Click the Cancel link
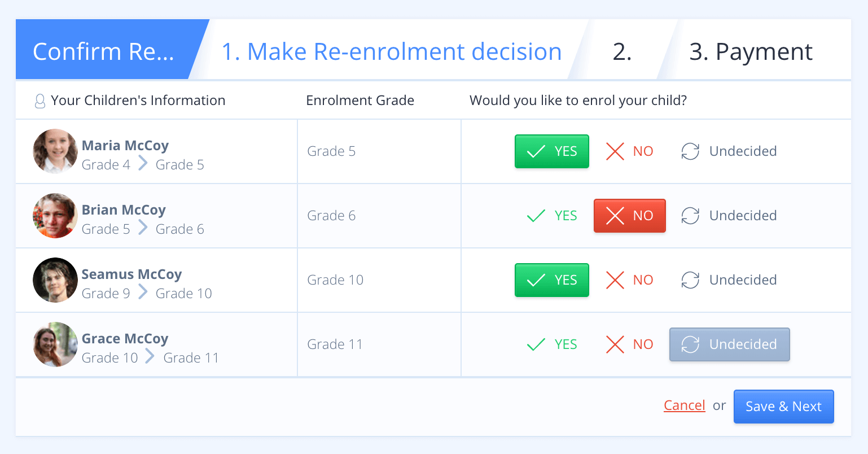Image resolution: width=868 pixels, height=454 pixels. click(684, 405)
